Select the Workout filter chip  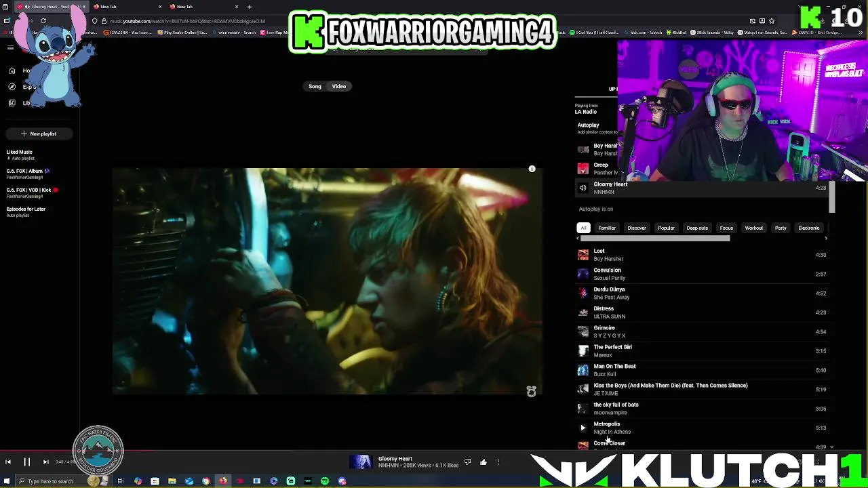(x=754, y=228)
